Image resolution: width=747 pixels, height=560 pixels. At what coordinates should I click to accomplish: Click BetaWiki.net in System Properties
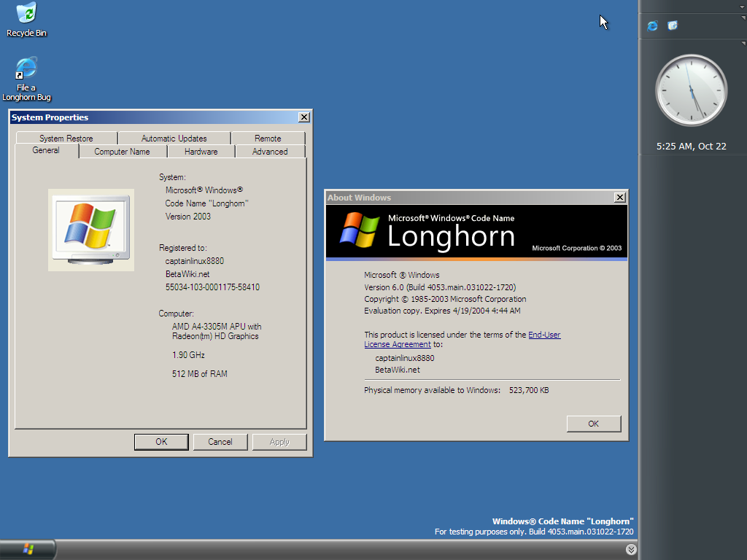(x=187, y=274)
